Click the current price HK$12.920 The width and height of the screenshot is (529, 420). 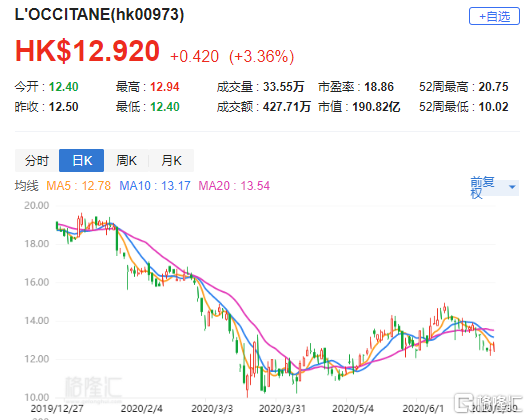pos(87,51)
